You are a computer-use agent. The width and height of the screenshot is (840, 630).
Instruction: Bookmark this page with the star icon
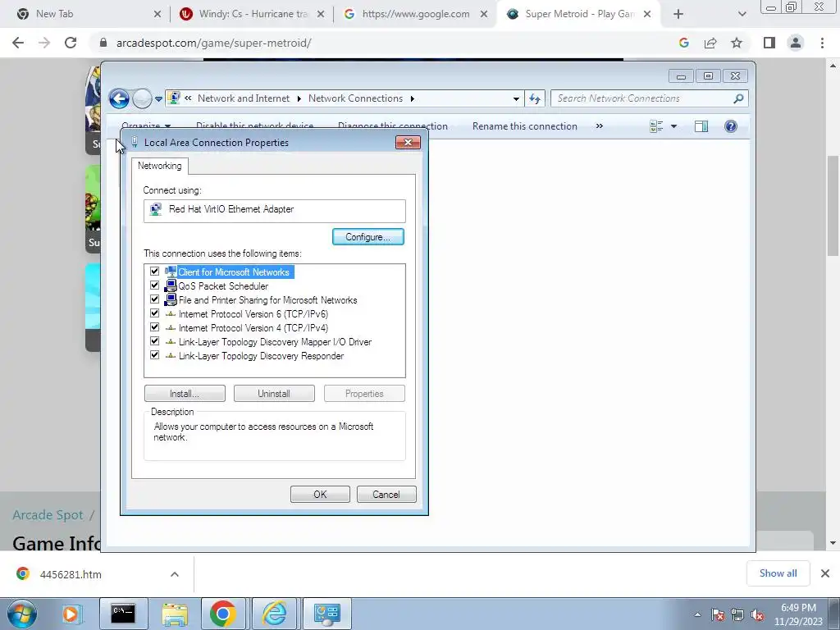(737, 43)
